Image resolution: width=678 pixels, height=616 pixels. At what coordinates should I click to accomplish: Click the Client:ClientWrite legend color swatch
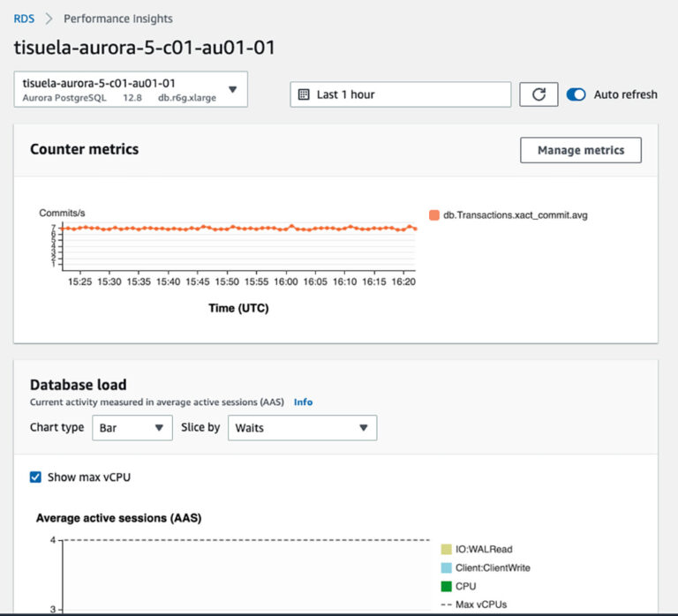tap(446, 567)
